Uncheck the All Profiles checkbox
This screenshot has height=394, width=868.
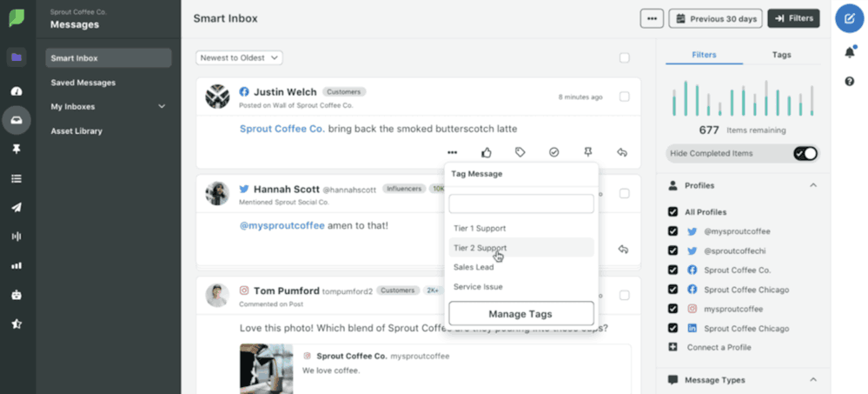pos(673,212)
